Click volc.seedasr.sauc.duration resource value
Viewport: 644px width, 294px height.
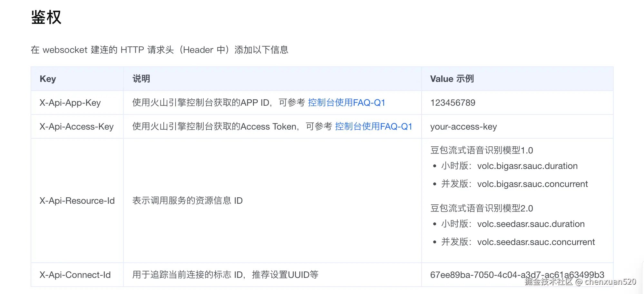coord(531,224)
